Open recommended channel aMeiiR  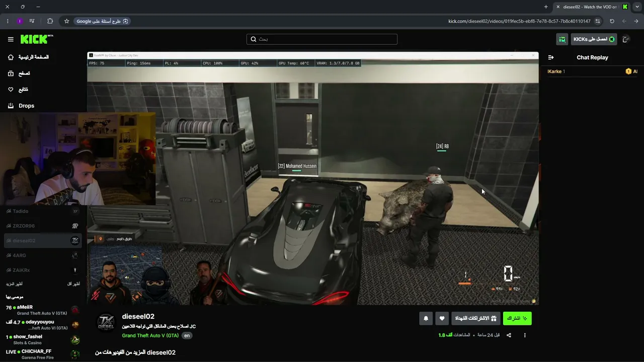pyautogui.click(x=43, y=310)
